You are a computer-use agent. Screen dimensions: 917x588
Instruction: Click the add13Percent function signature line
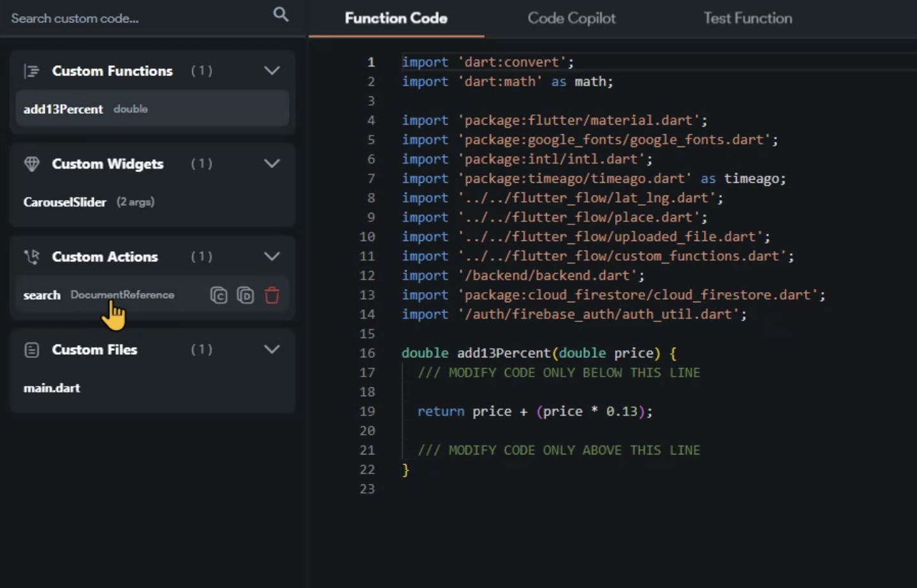tap(538, 353)
